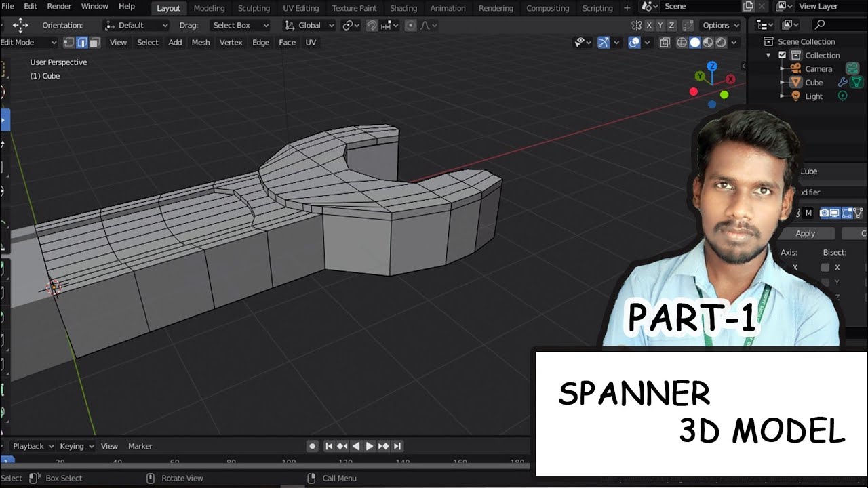
Task: Collapse the Collection tree
Action: (768, 55)
